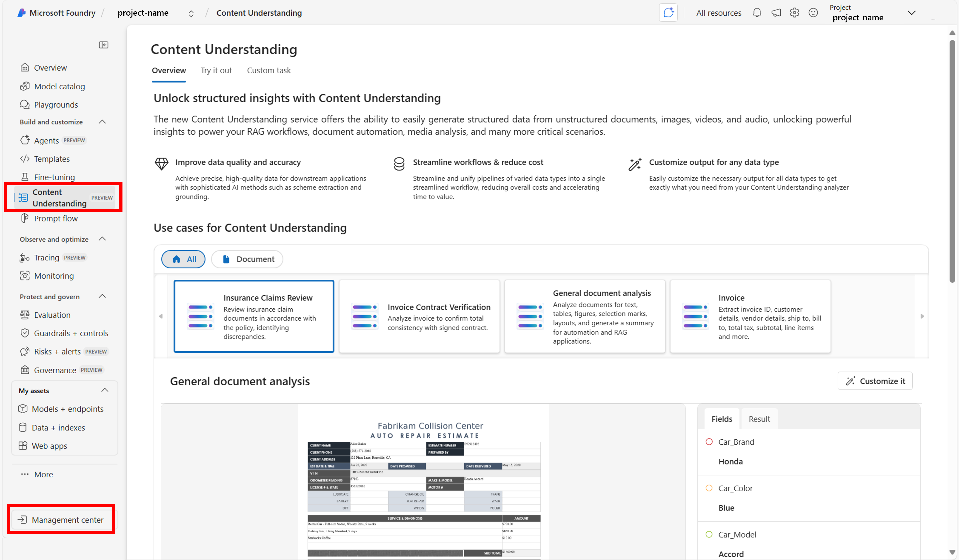The height and width of the screenshot is (560, 959).
Task: Click the Microsoft Foundry logo icon
Action: (x=21, y=13)
